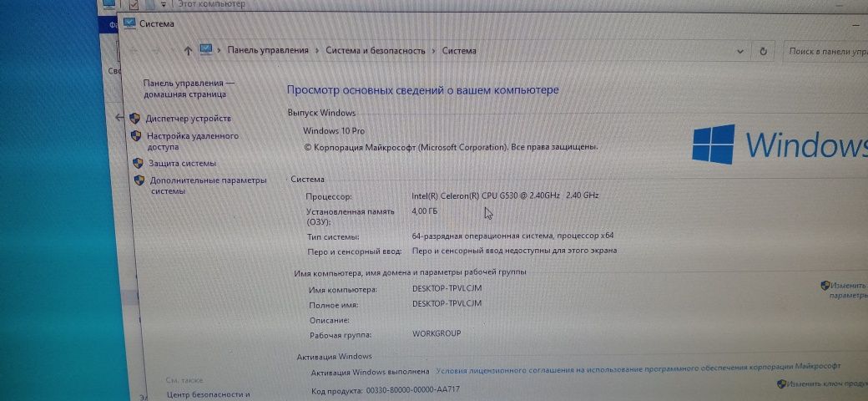
Task: Click quick access dropdown arrow in Этот компьютер window
Action: (x=164, y=4)
